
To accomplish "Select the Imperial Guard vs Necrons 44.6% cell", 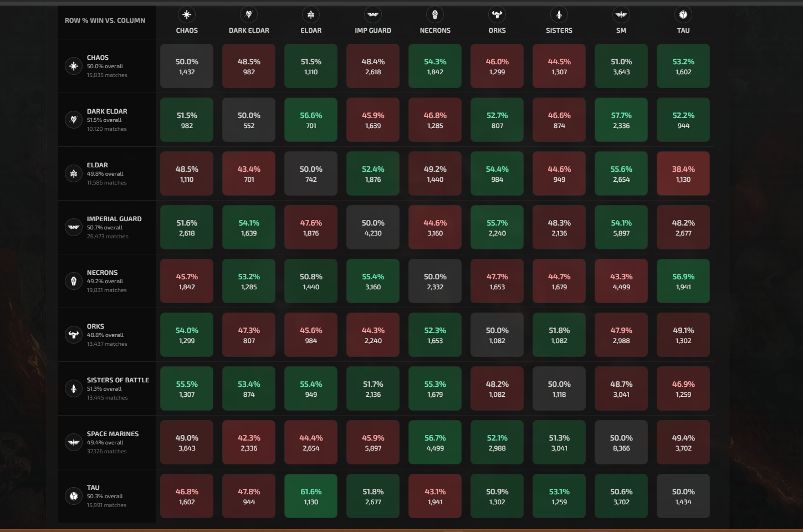I will pyautogui.click(x=435, y=227).
